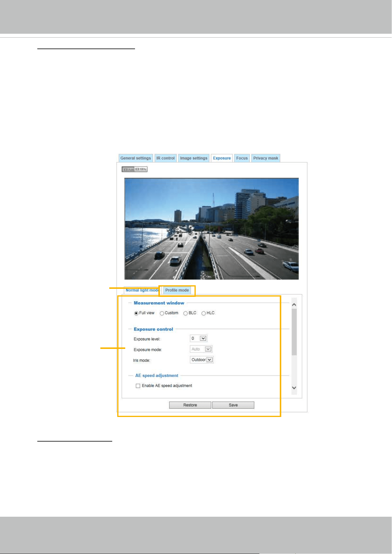Click the AE speed adjustment heading

click(x=157, y=376)
